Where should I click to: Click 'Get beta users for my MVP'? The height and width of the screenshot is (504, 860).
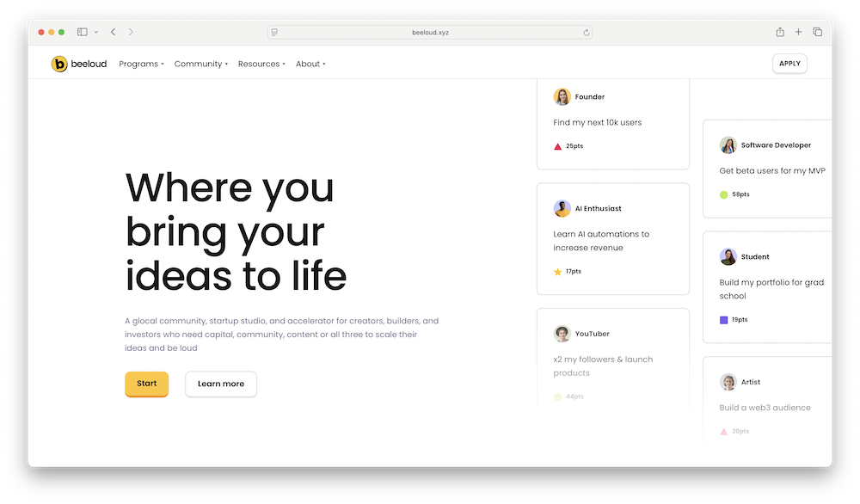point(772,170)
